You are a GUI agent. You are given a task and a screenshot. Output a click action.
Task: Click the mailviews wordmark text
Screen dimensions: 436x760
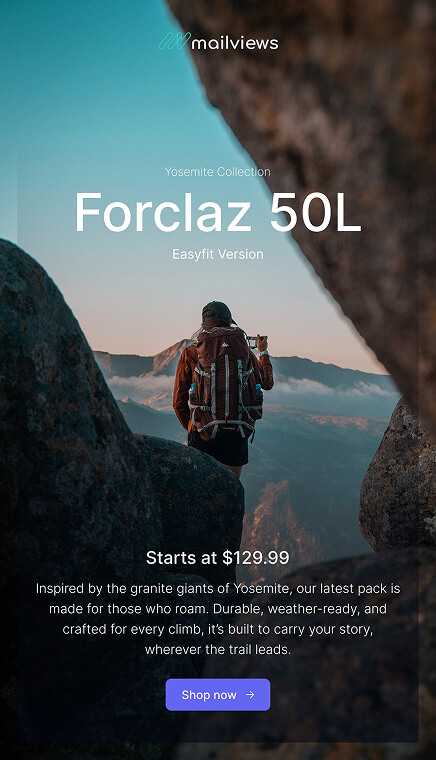click(x=235, y=43)
